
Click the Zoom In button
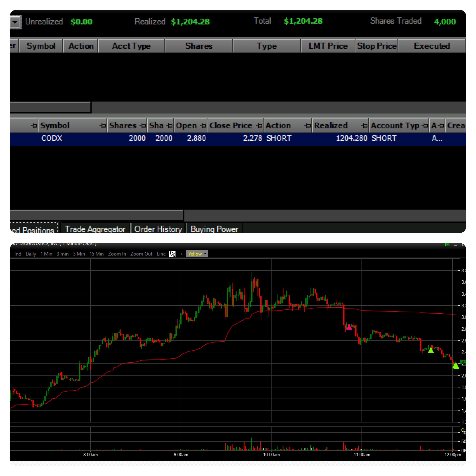tap(117, 254)
